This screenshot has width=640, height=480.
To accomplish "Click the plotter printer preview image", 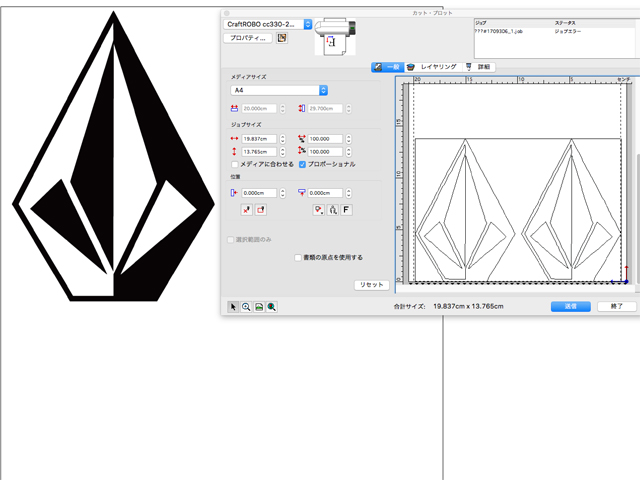I will pos(335,36).
